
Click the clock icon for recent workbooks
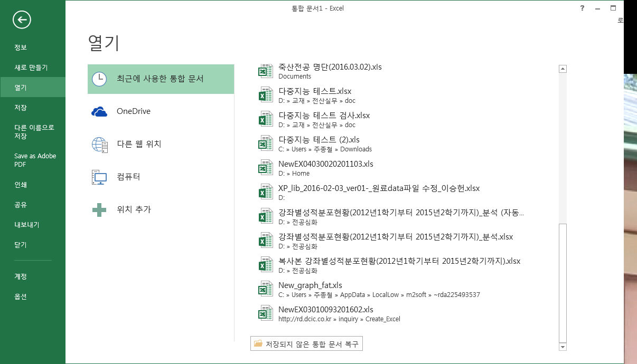click(99, 79)
